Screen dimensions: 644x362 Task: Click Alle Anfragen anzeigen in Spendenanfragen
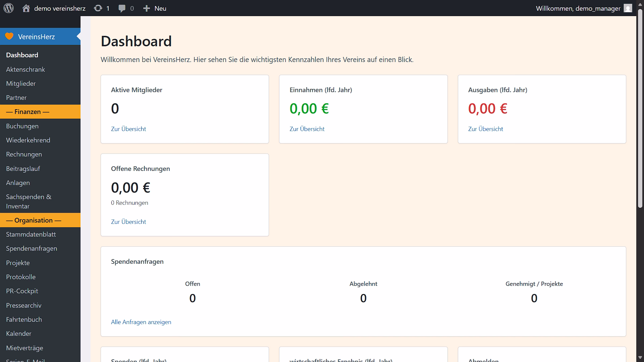(141, 322)
